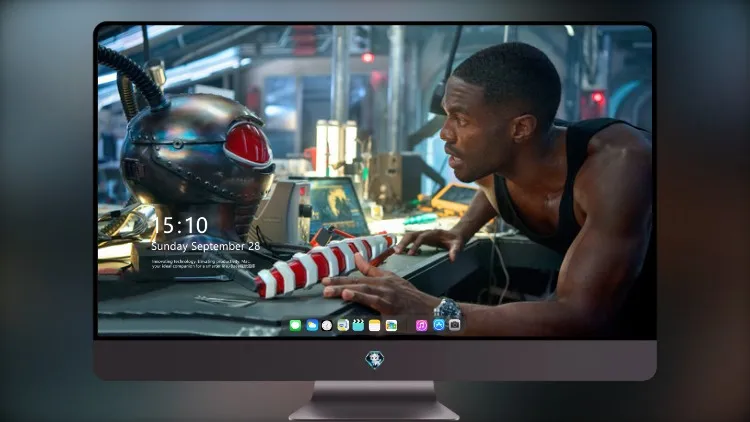Open the yellow Notes app in dock
Image resolution: width=750 pixels, height=422 pixels.
(x=375, y=325)
